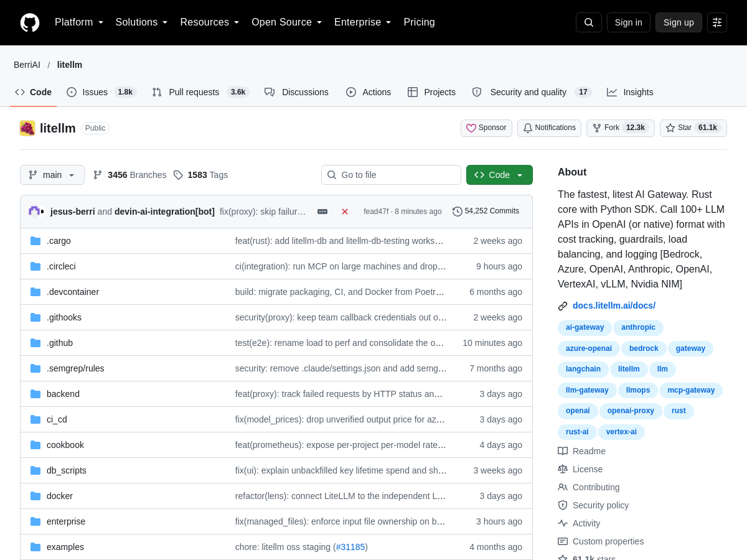This screenshot has width=747, height=560.
Task: Open docs.litellm.ai/docs/ link
Action: 614,306
